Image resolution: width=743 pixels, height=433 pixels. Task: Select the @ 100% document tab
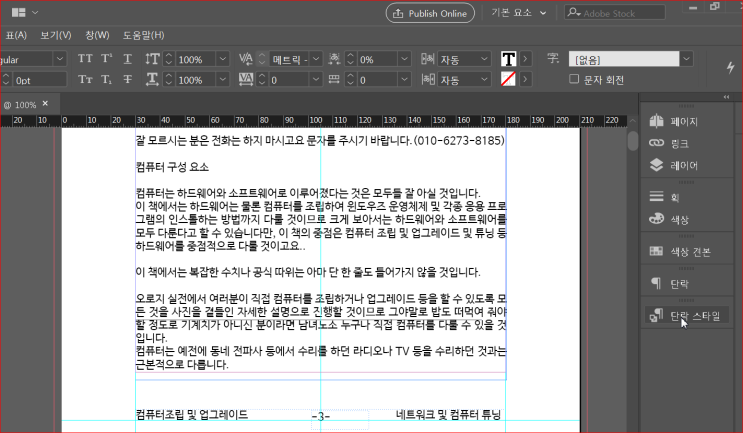20,105
